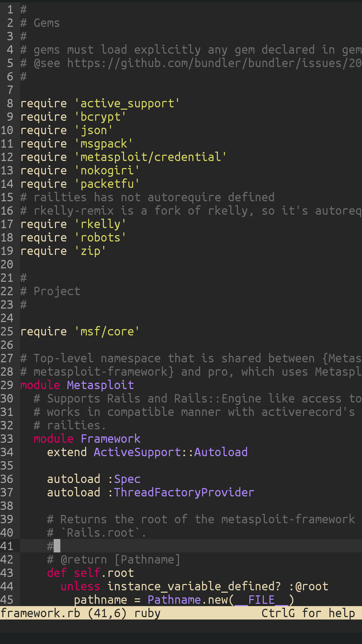This screenshot has width=362, height=644.
Task: Click the 'msf/core' require line
Action: click(x=80, y=331)
